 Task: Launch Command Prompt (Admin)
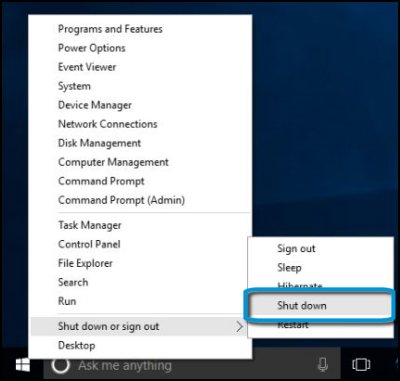(140, 200)
